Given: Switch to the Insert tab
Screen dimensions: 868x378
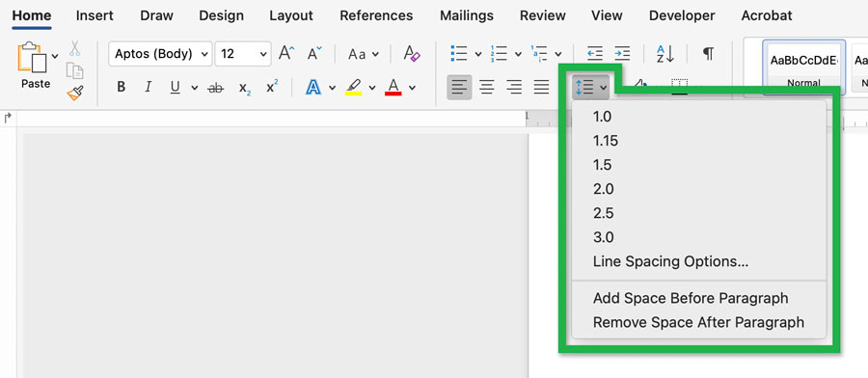Looking at the screenshot, I should pyautogui.click(x=95, y=15).
